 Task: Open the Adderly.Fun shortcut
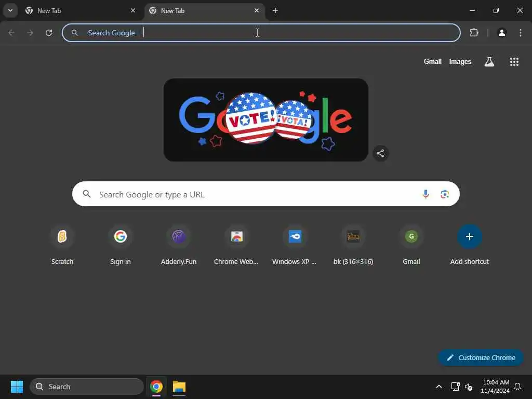[179, 246]
